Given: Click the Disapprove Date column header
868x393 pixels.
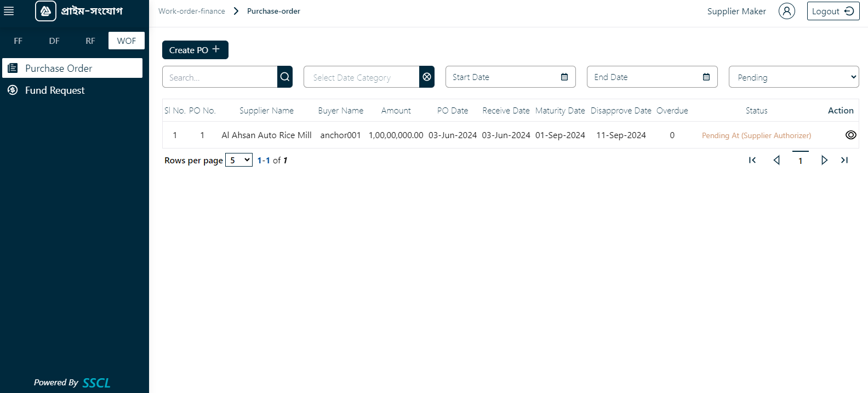Looking at the screenshot, I should [621, 110].
